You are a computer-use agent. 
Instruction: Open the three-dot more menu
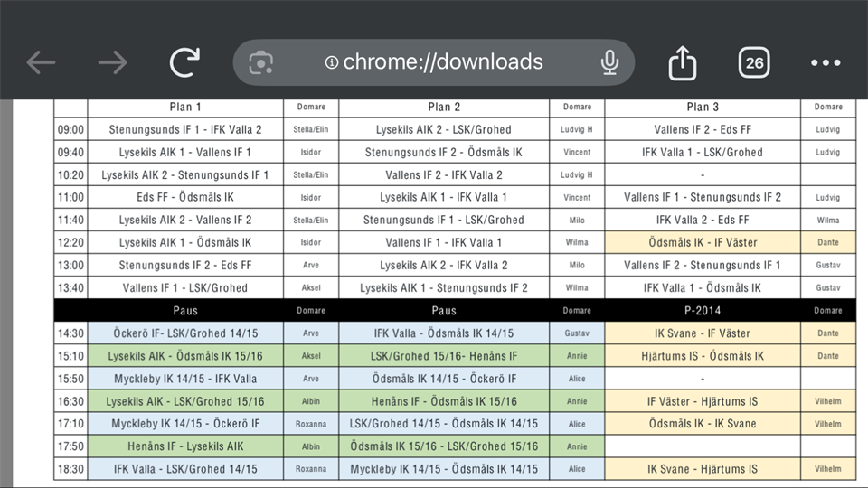click(x=826, y=62)
